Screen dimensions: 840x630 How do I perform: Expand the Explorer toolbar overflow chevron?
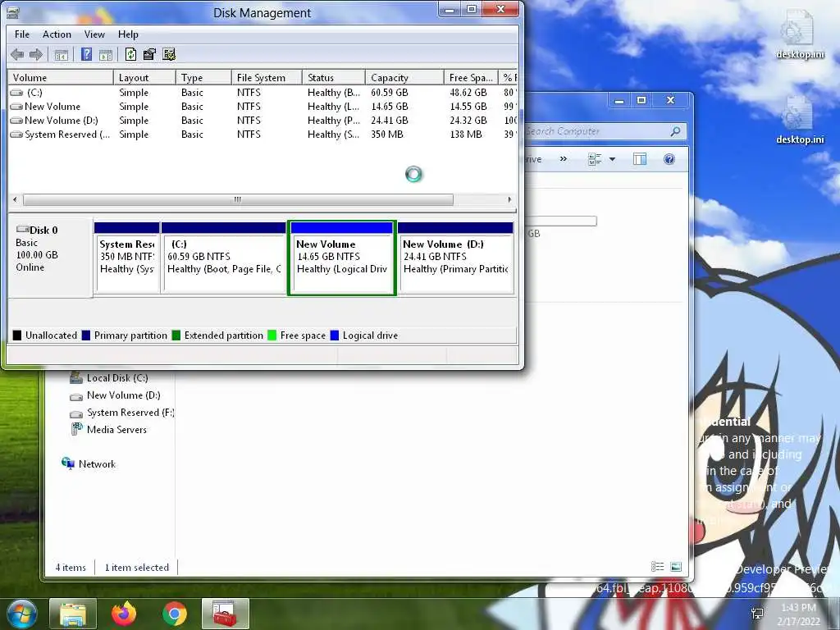pos(563,159)
